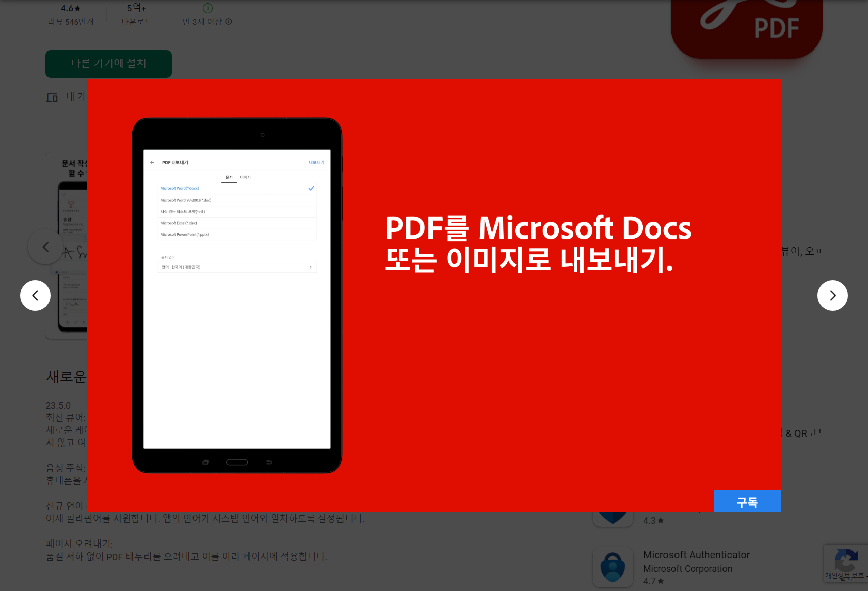Click the 페이지 오려내기: text line
This screenshot has height=591, width=868.
(x=79, y=544)
